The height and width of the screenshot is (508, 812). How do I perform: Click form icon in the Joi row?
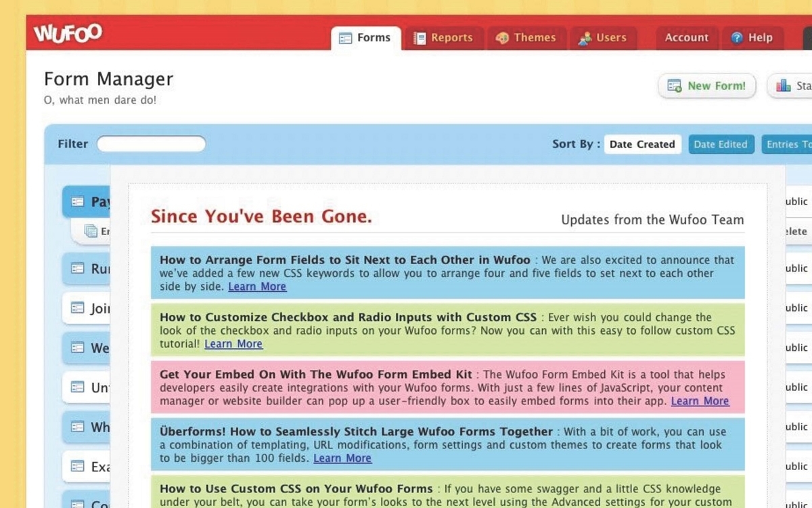coord(78,308)
